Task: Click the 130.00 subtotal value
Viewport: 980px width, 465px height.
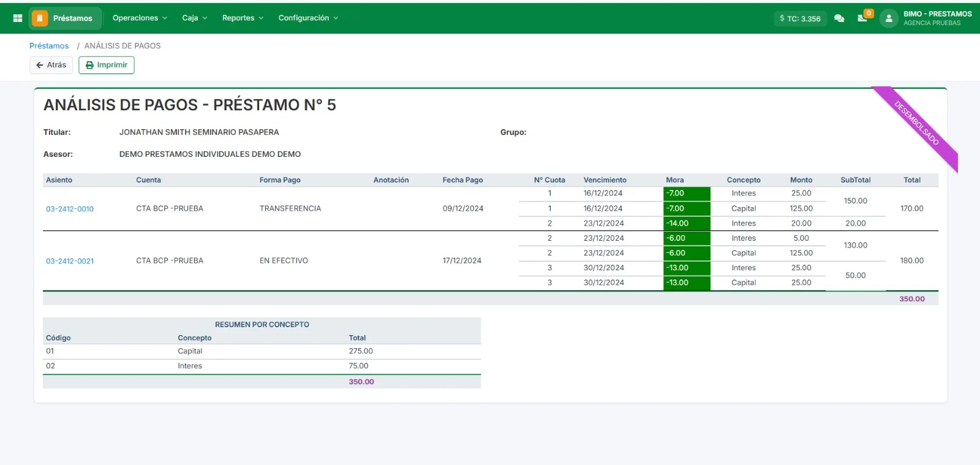Action: (x=856, y=246)
